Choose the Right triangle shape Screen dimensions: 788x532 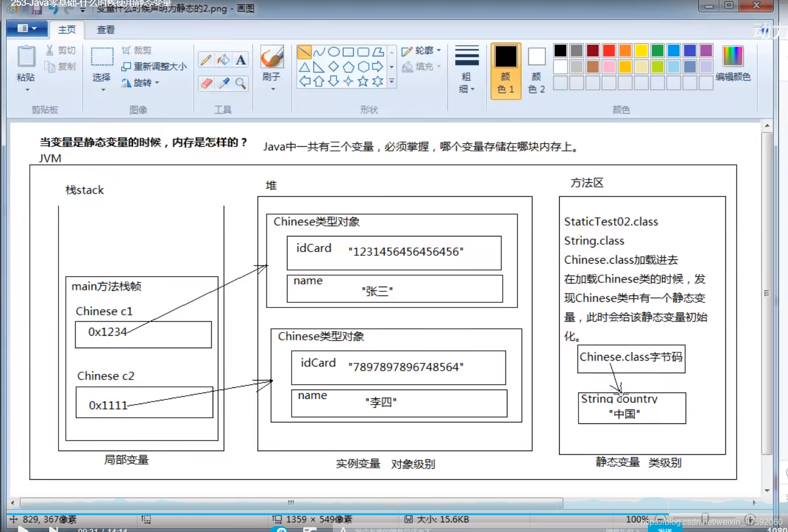point(319,67)
